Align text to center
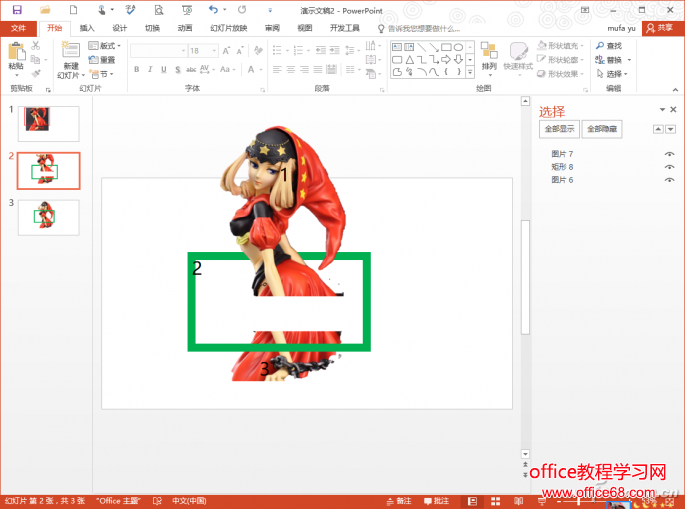This screenshot has width=685, height=509. 291,69
